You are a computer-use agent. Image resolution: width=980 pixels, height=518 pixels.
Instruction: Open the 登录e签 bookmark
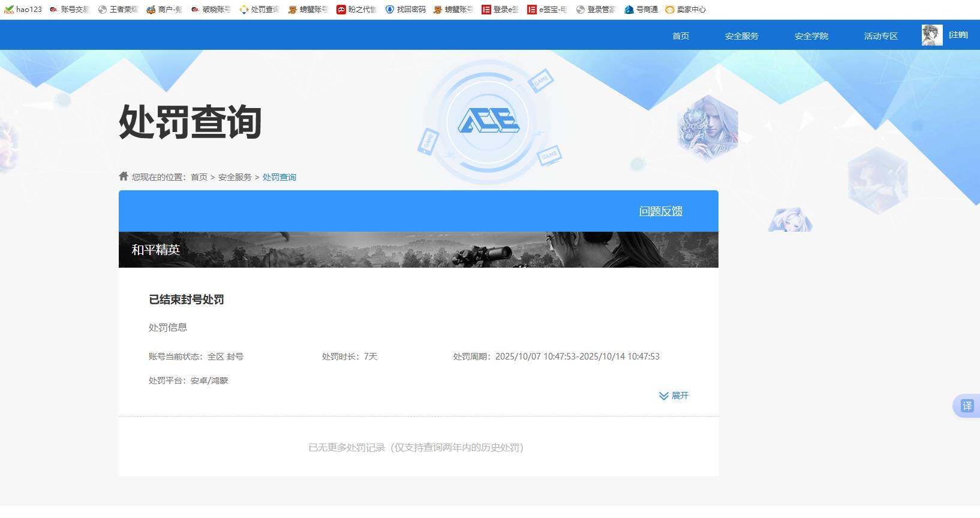point(500,9)
